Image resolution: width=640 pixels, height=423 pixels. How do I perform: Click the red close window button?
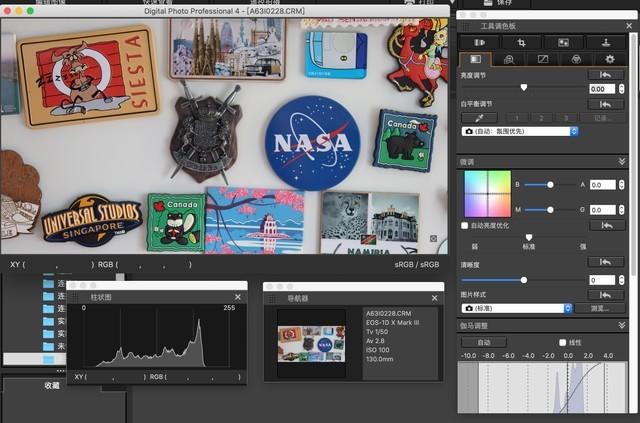pyautogui.click(x=7, y=11)
